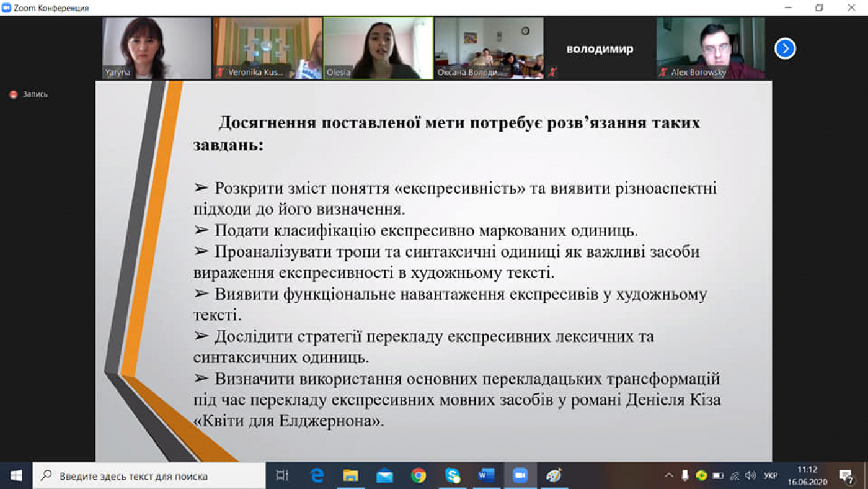This screenshot has height=489, width=868.
Task: Check the battery status indicator
Action: click(717, 475)
